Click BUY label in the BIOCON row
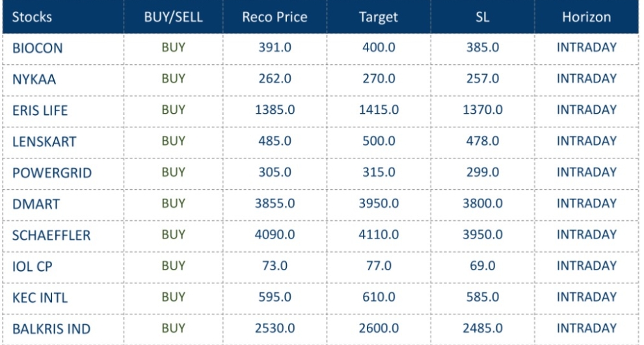Screen dimensions: 644x345 pyautogui.click(x=174, y=47)
